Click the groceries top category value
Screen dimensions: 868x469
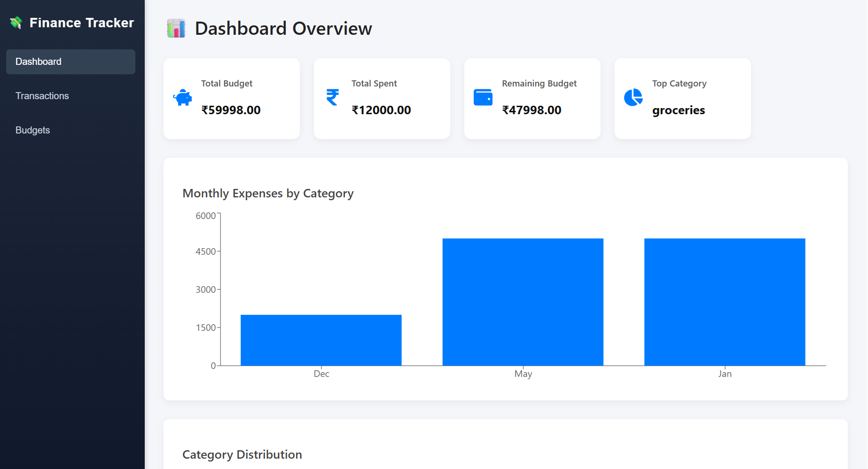pyautogui.click(x=679, y=110)
